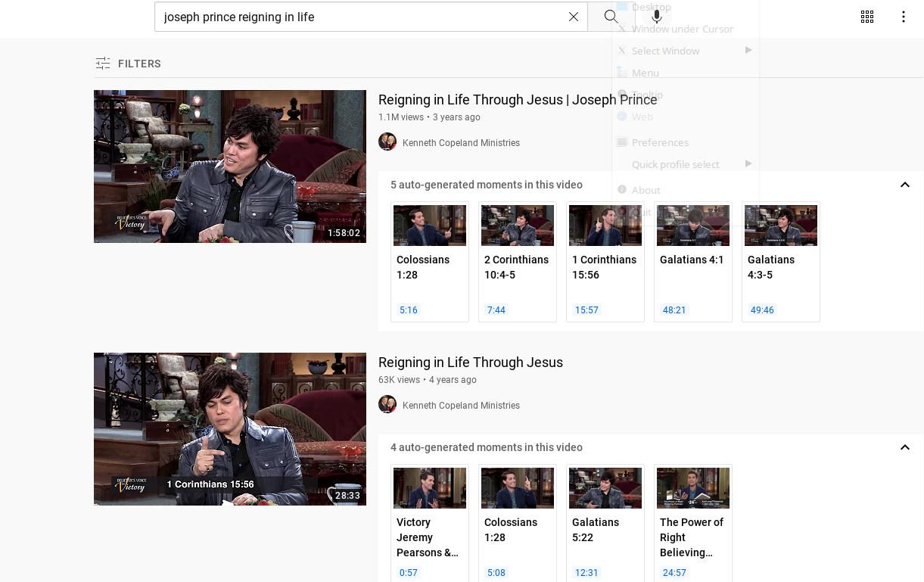This screenshot has width=924, height=582.
Task: Jump to 1 Corinthians 15:56 moment at 15:57
Action: [605, 262]
